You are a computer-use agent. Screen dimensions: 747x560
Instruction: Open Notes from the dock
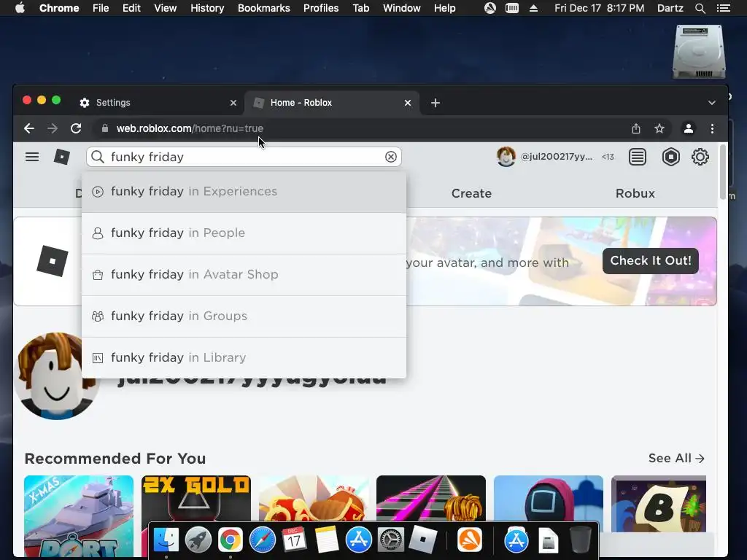click(x=326, y=540)
